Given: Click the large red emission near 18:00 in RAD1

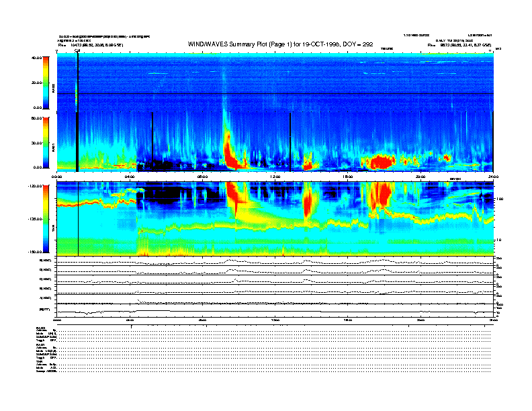Looking at the screenshot, I should (x=382, y=161).
